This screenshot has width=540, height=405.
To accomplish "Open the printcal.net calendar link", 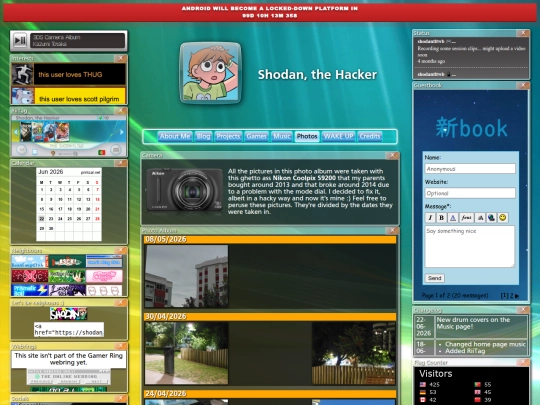I will pyautogui.click(x=91, y=172).
